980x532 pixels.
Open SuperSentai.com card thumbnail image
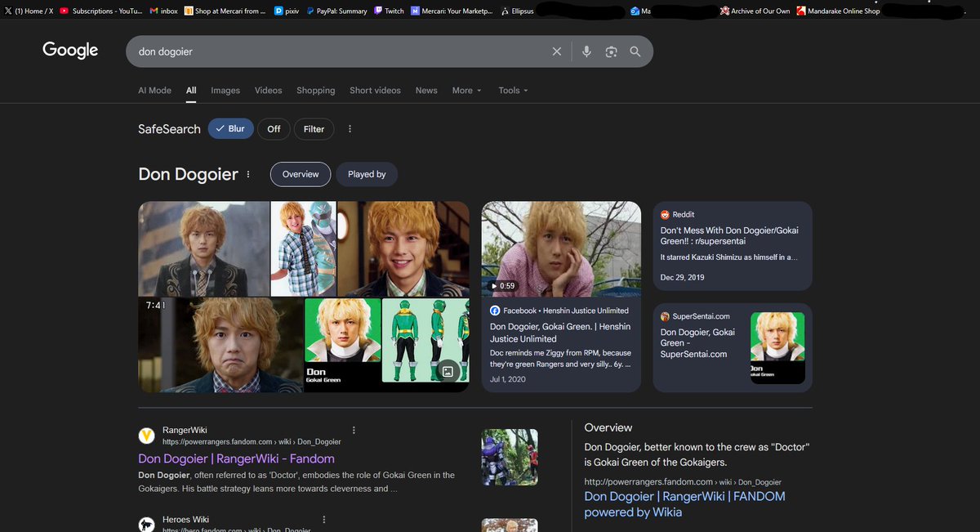coord(777,347)
